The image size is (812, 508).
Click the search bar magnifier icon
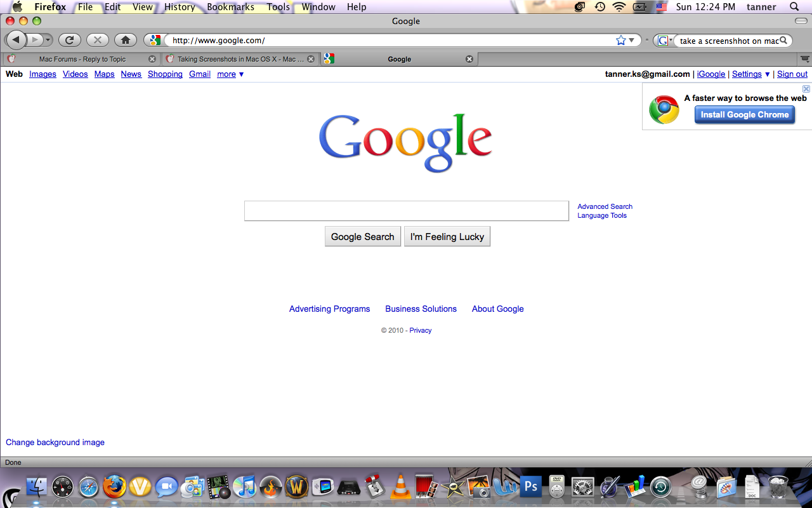tap(783, 41)
